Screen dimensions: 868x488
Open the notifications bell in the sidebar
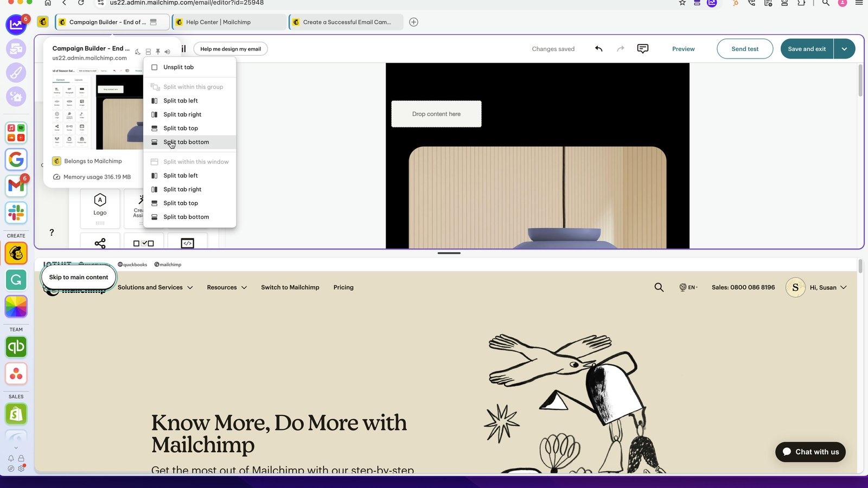pos(11,458)
